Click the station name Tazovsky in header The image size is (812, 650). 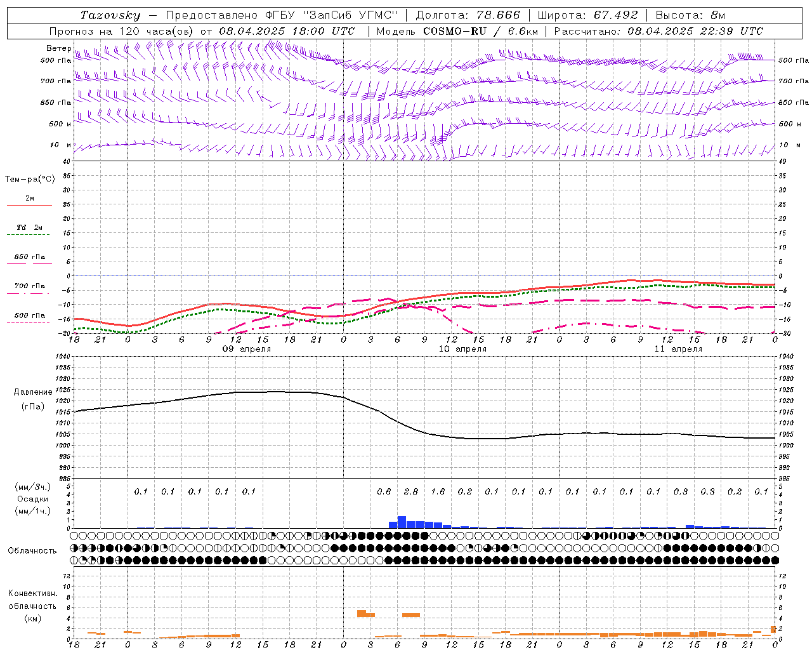click(x=110, y=15)
